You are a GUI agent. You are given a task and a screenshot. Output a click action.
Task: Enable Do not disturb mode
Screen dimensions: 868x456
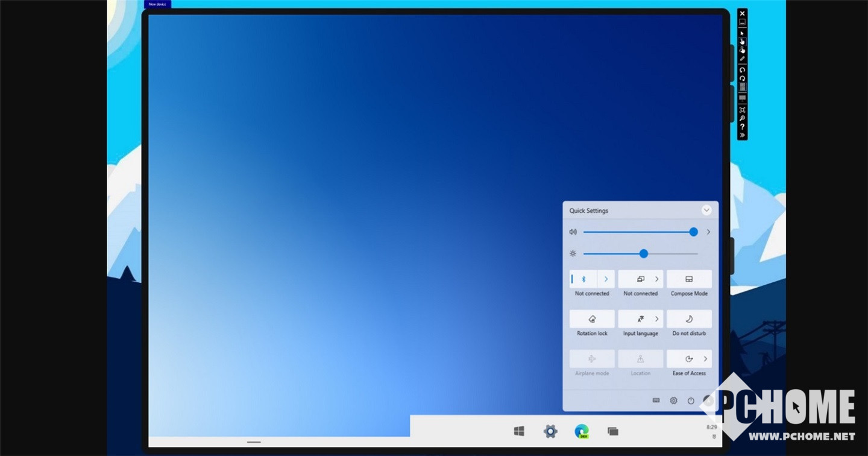pyautogui.click(x=689, y=319)
